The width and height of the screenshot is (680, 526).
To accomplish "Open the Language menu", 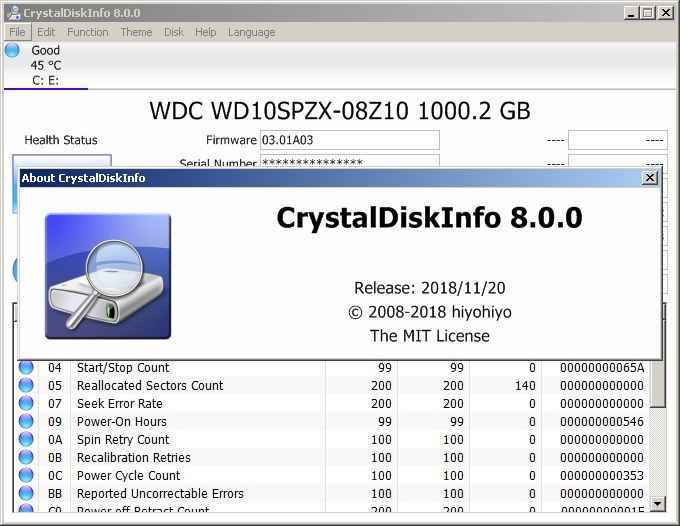I will point(251,32).
